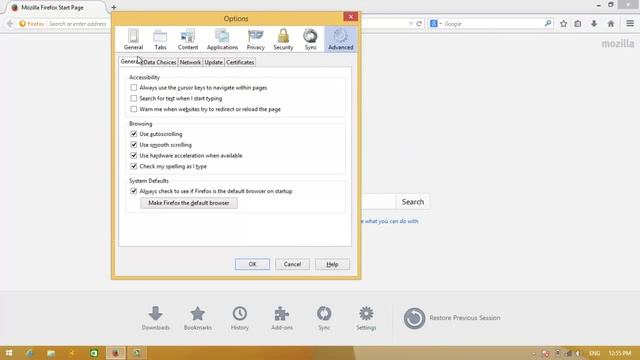The height and width of the screenshot is (360, 640).
Task: Confirm options with OK button
Action: coord(252,264)
